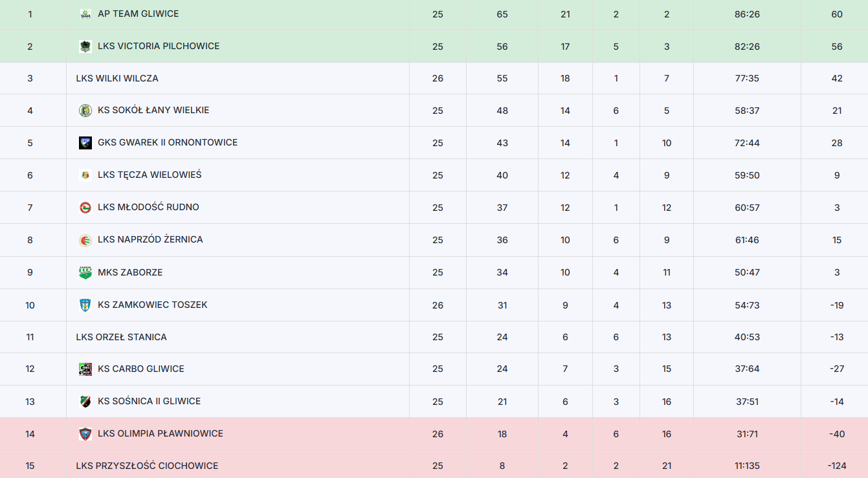Click the KS Sośnica II Gliwice crest

point(85,402)
